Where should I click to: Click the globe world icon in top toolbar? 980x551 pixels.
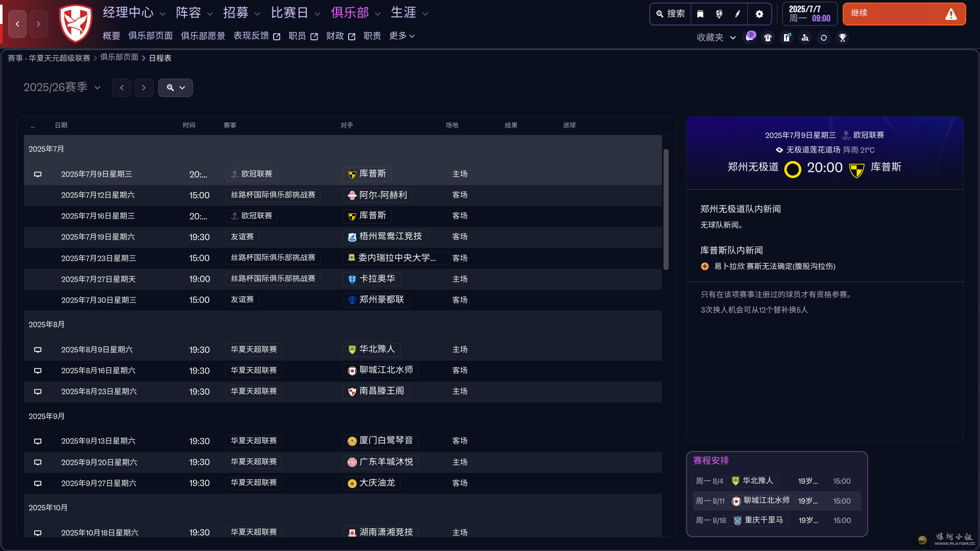tap(719, 14)
